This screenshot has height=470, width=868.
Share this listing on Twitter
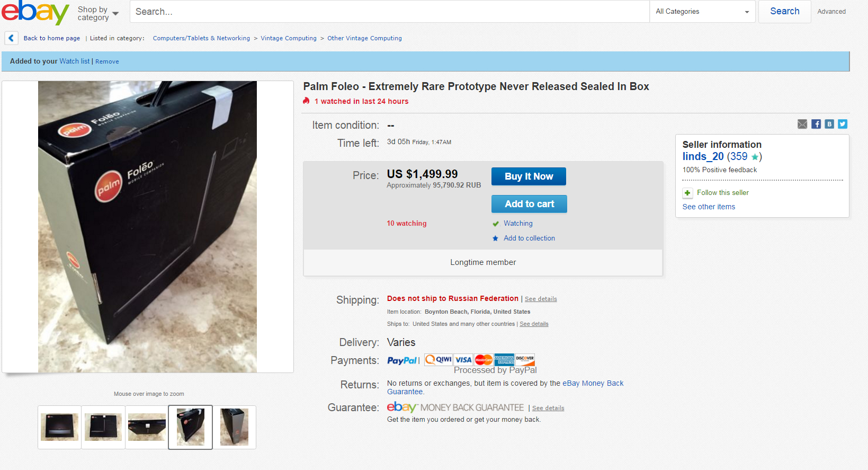pos(843,124)
